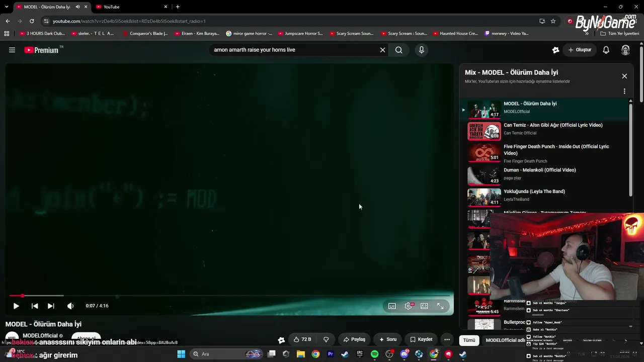
Task: Open the MODELOfficial channel name link
Action: [40, 336]
